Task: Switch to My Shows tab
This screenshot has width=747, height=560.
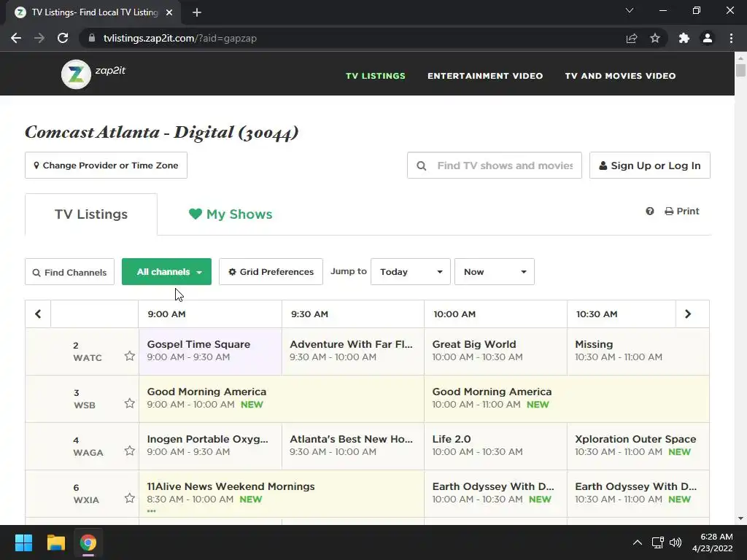Action: [x=231, y=214]
